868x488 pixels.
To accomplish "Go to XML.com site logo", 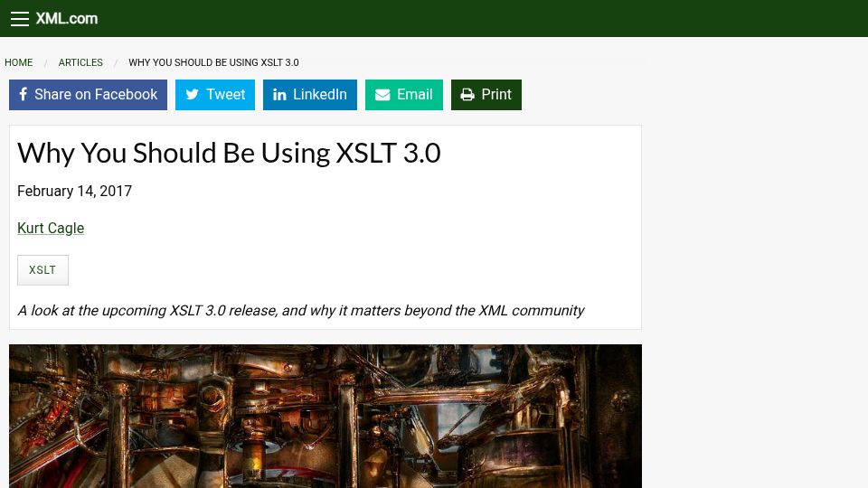I will [67, 19].
